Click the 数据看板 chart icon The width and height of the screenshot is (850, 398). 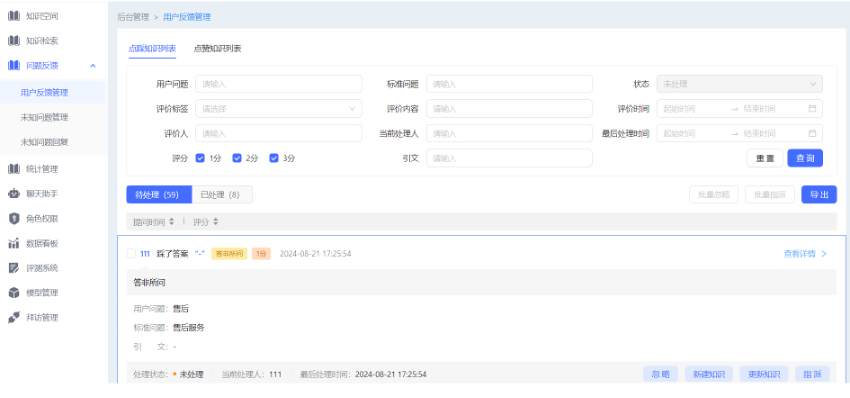point(14,243)
